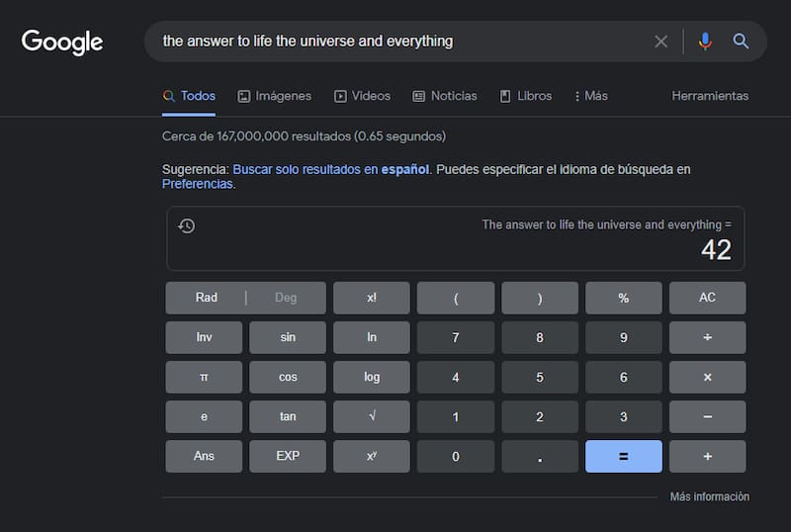The width and height of the screenshot is (791, 532).
Task: Click the percent key
Action: (624, 298)
